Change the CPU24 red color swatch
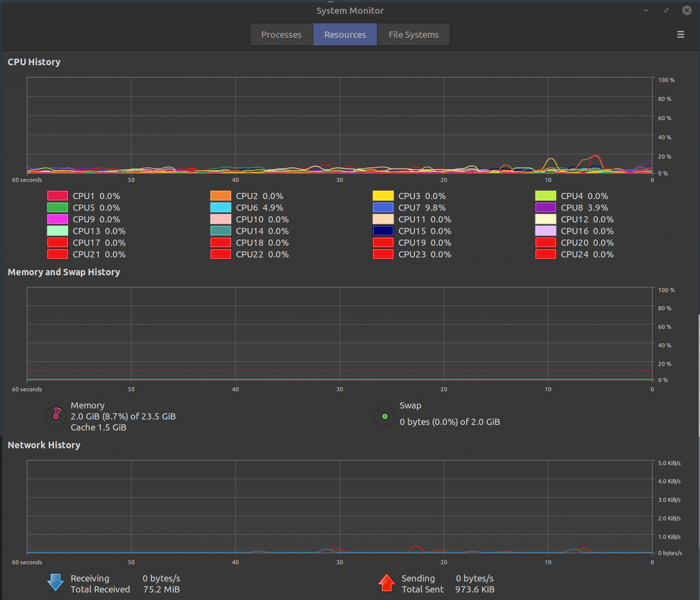 tap(545, 254)
